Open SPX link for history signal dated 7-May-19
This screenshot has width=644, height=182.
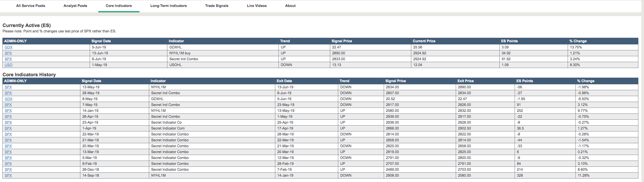coord(8,105)
